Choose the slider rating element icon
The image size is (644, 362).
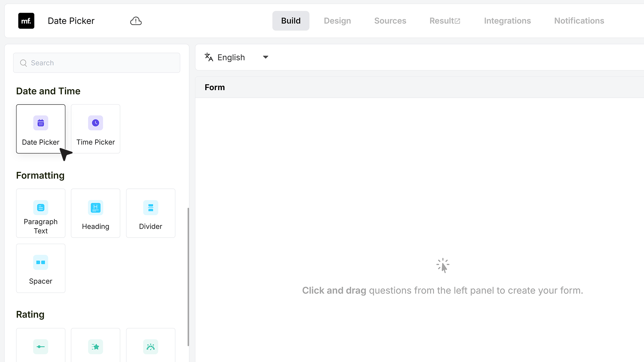coord(41,347)
